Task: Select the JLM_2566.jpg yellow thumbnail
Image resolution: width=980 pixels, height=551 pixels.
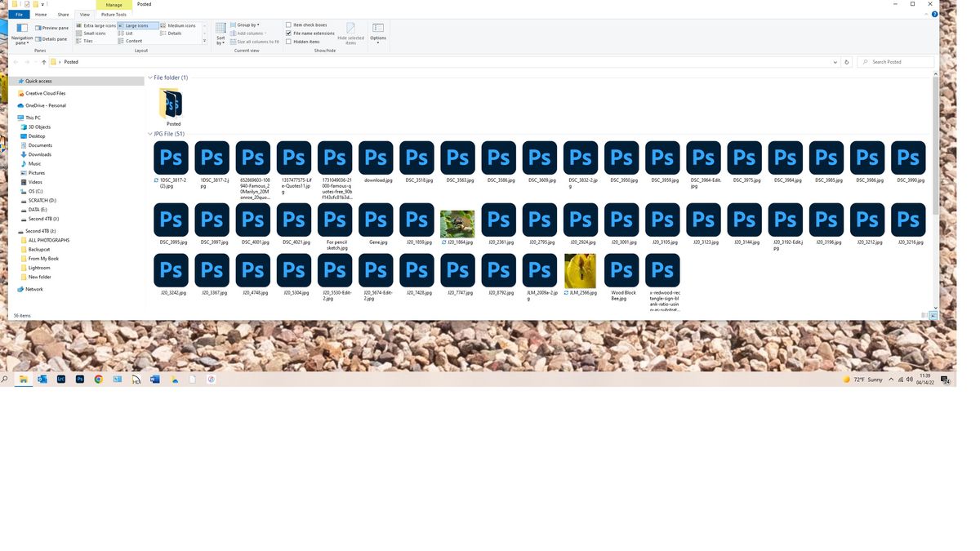Action: click(580, 271)
